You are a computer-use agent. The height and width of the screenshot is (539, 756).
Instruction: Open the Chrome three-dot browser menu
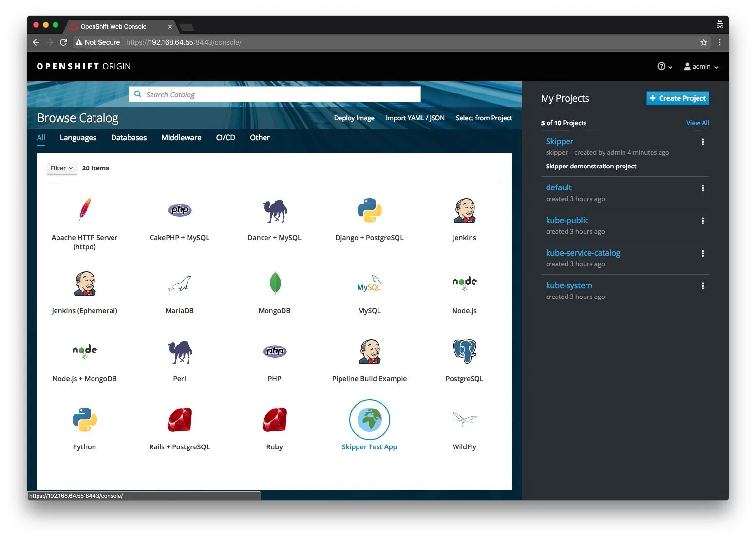720,42
